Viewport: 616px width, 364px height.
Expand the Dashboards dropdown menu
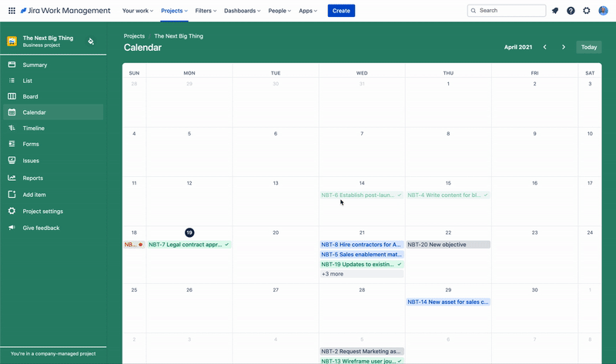[242, 11]
